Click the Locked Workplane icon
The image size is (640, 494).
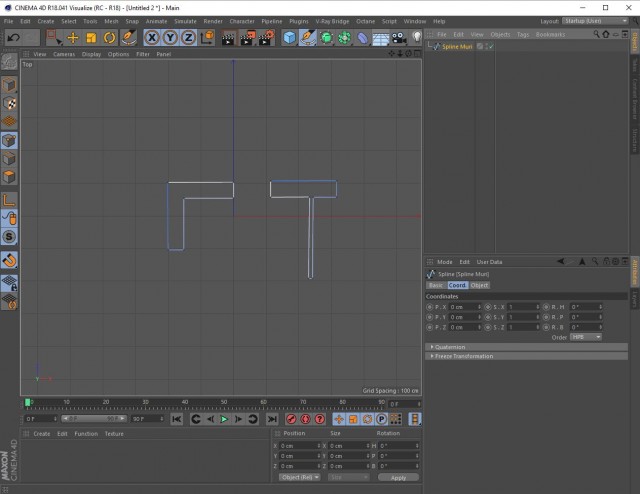pyautogui.click(x=9, y=283)
